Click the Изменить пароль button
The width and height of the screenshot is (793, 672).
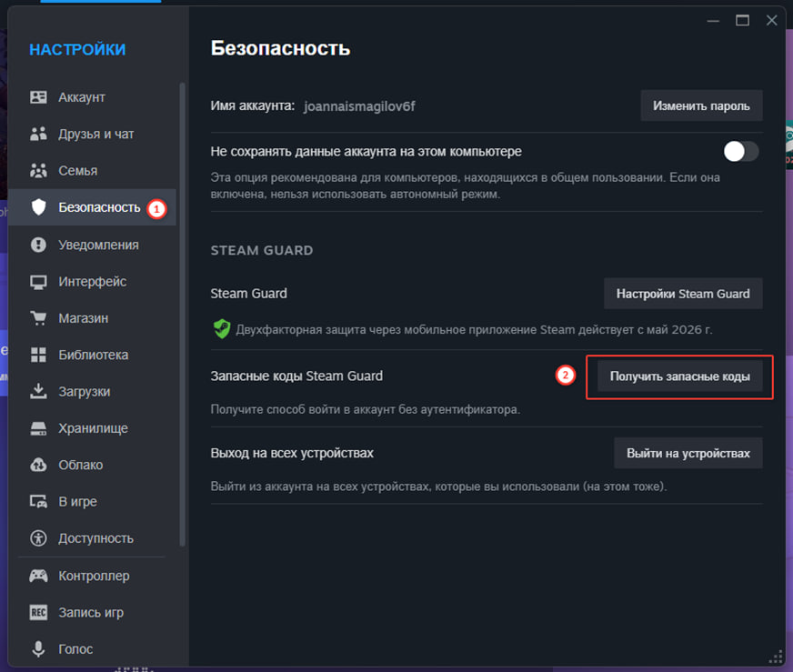pyautogui.click(x=701, y=105)
